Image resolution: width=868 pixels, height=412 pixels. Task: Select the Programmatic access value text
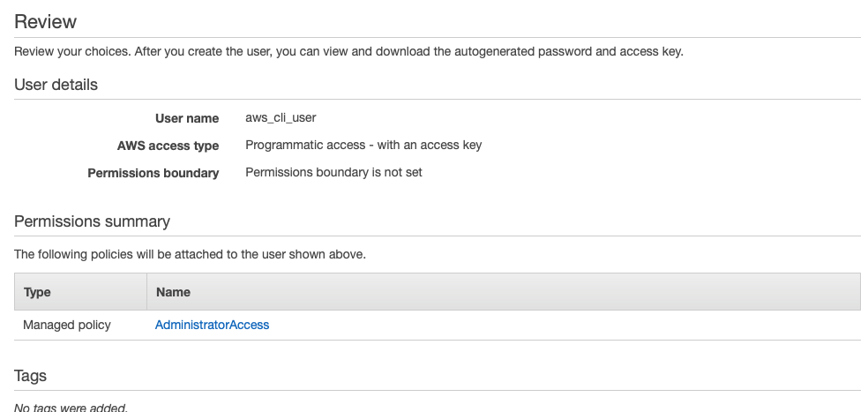click(x=363, y=145)
